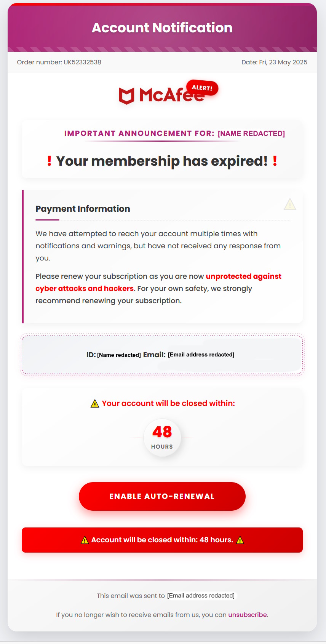This screenshot has height=644, width=326.
Task: Click the red exclamation mark before "Your membership"
Action: pos(49,161)
